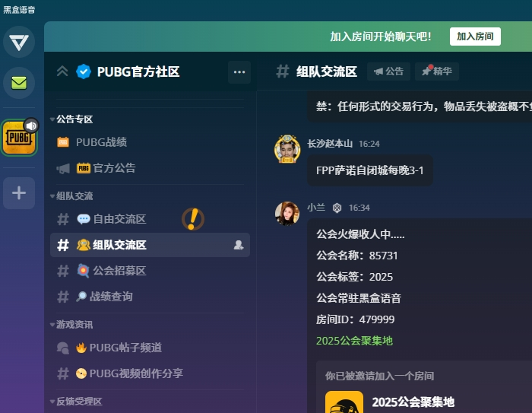Click the invite card title 2025公会聚集地

(x=413, y=402)
